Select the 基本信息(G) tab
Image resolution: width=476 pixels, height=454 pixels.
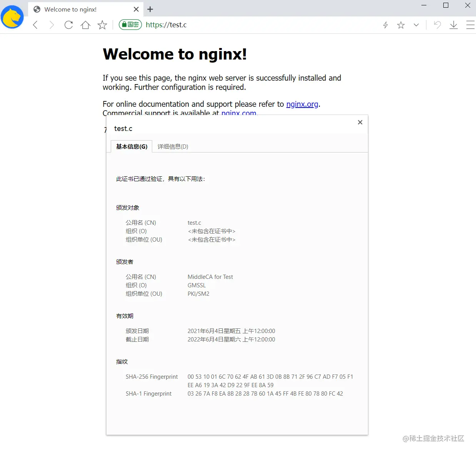[131, 146]
